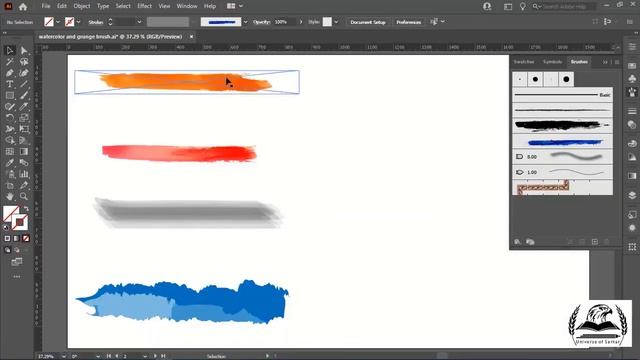Screen dimensions: 640x360
Task: Select the Column Graph tool
Action: pos(24,174)
